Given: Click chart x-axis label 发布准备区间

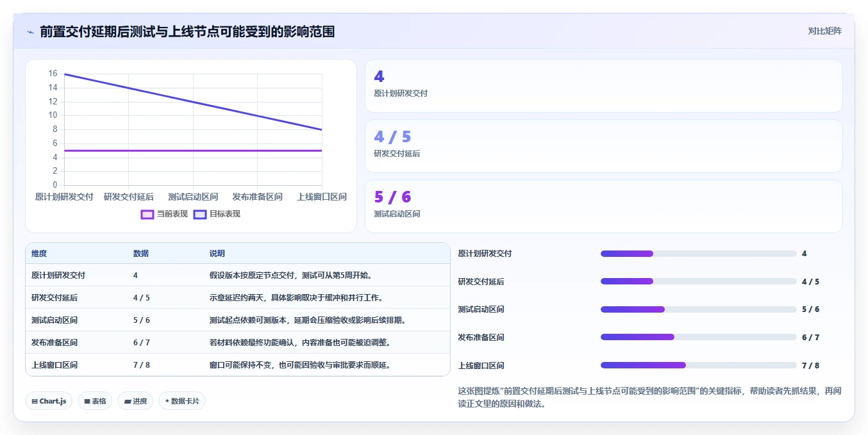Looking at the screenshot, I should point(257,197).
